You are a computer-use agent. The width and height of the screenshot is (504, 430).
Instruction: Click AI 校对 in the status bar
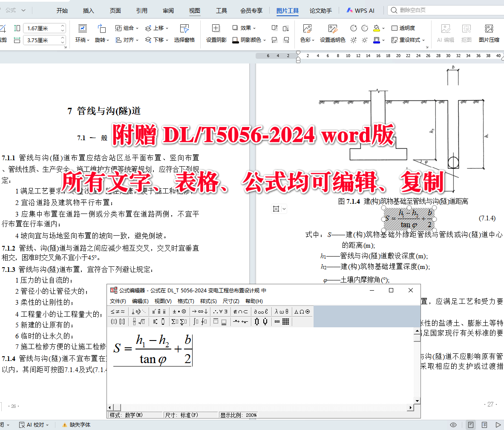(x=34, y=425)
